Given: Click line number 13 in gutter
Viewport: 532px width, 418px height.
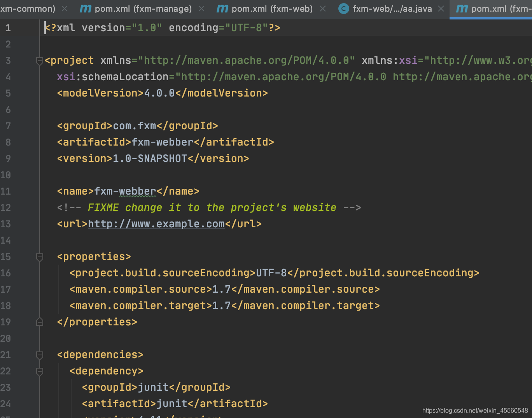Looking at the screenshot, I should 5,224.
